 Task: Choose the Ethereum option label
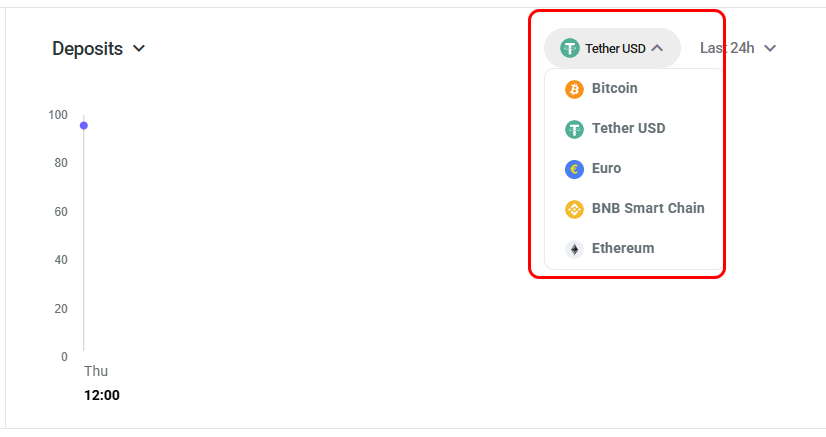pyautogui.click(x=622, y=248)
